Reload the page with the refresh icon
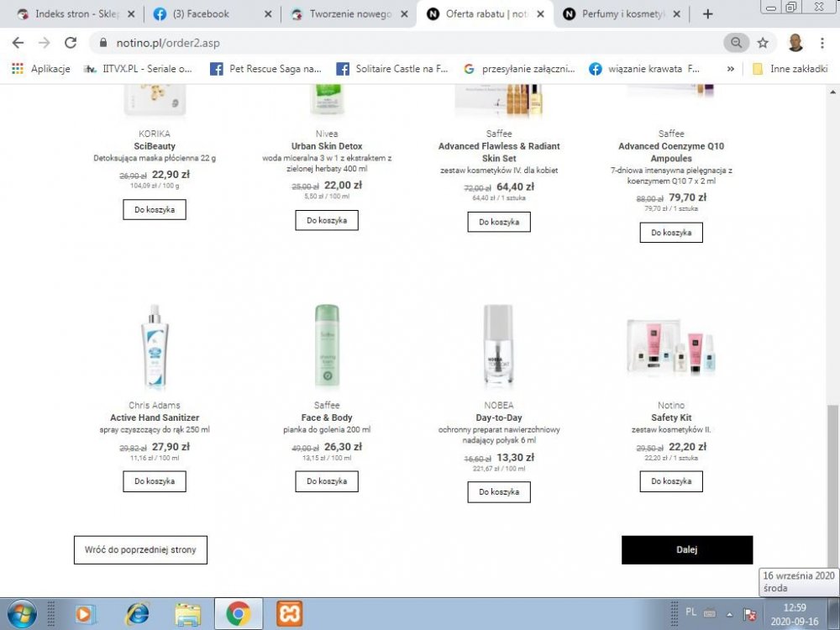Screen dimensions: 840x630 click(x=71, y=43)
